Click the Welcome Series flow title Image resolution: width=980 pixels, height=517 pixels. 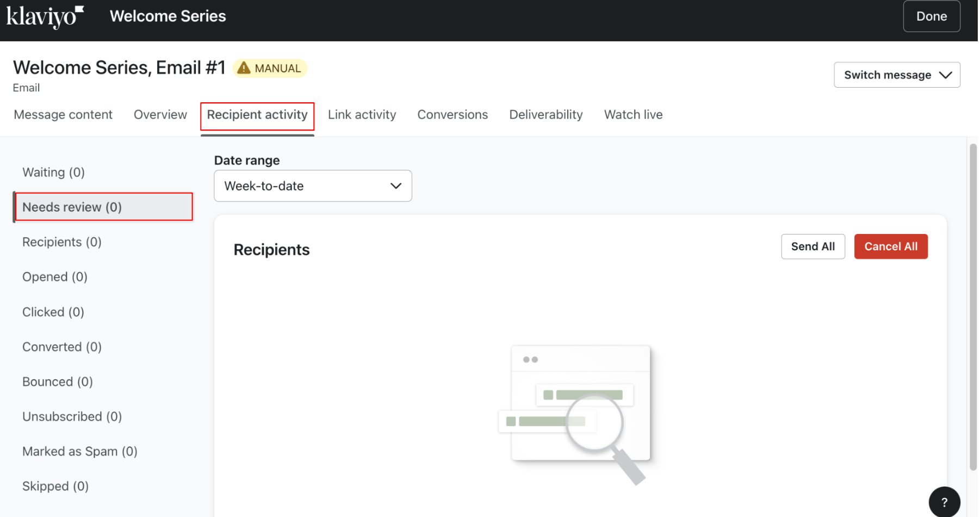[x=168, y=16]
